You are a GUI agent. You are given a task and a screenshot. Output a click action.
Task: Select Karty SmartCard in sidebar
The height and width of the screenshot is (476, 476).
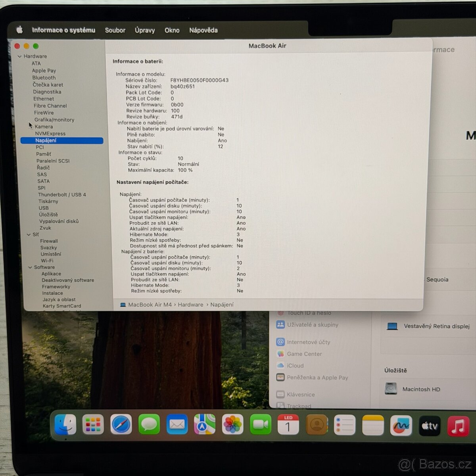click(x=62, y=306)
